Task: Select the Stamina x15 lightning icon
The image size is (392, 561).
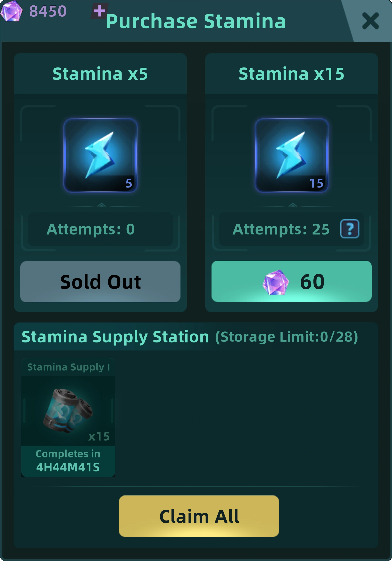Action: point(292,155)
